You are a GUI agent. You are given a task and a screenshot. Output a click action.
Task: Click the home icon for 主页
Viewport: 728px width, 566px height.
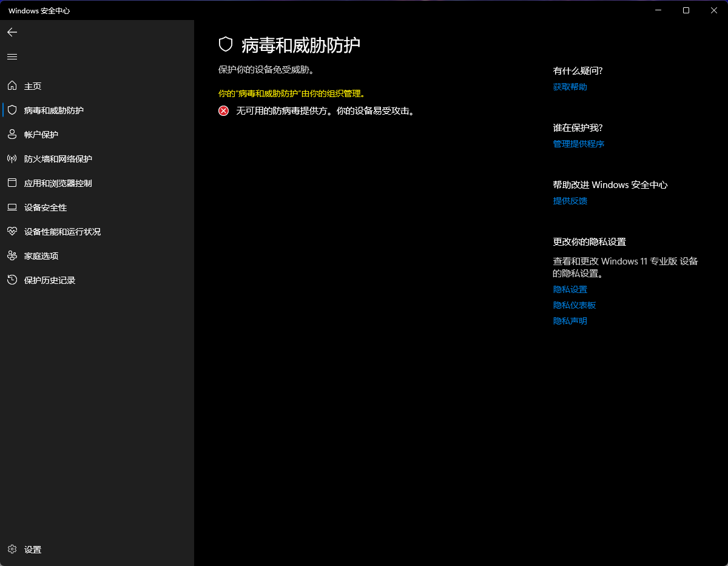point(12,86)
